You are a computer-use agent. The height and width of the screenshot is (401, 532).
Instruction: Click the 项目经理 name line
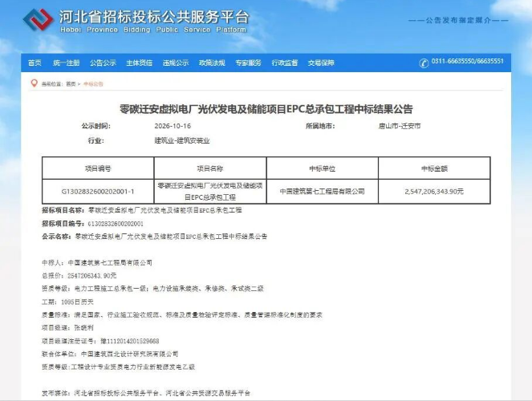tap(67, 328)
